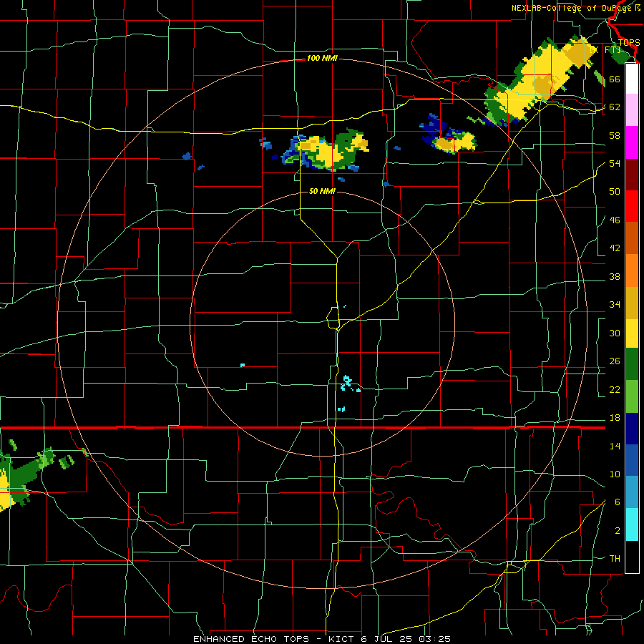Select the dark orange legend swatch near 42
644x644 pixels.
632,238
